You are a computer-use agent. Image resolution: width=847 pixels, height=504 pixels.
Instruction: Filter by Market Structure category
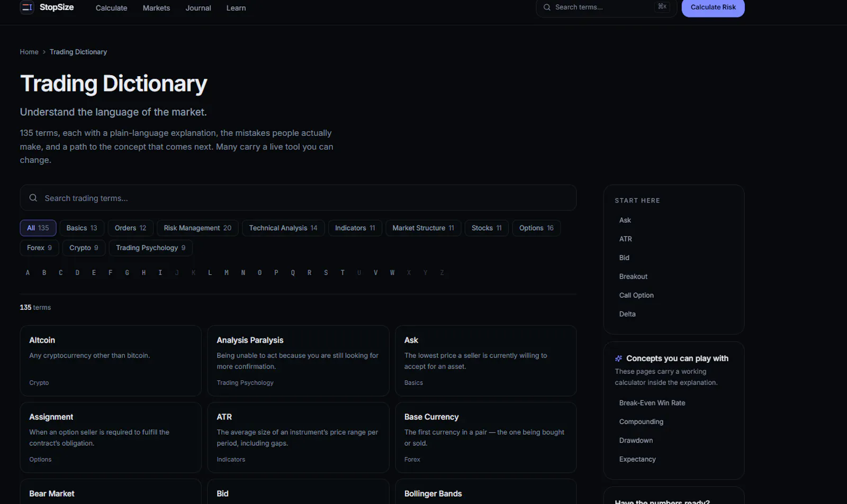coord(424,228)
